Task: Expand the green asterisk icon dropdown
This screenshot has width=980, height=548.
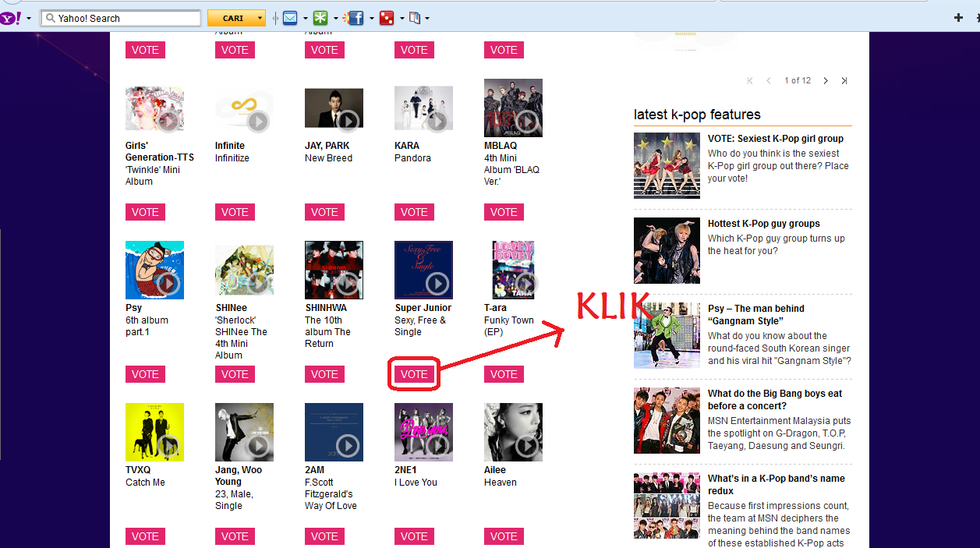Action: click(x=336, y=18)
